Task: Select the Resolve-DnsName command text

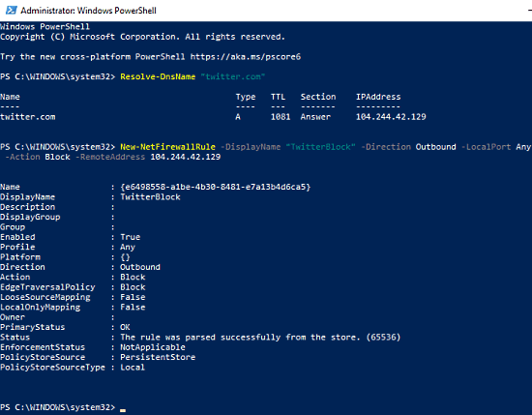Action: pyautogui.click(x=158, y=76)
